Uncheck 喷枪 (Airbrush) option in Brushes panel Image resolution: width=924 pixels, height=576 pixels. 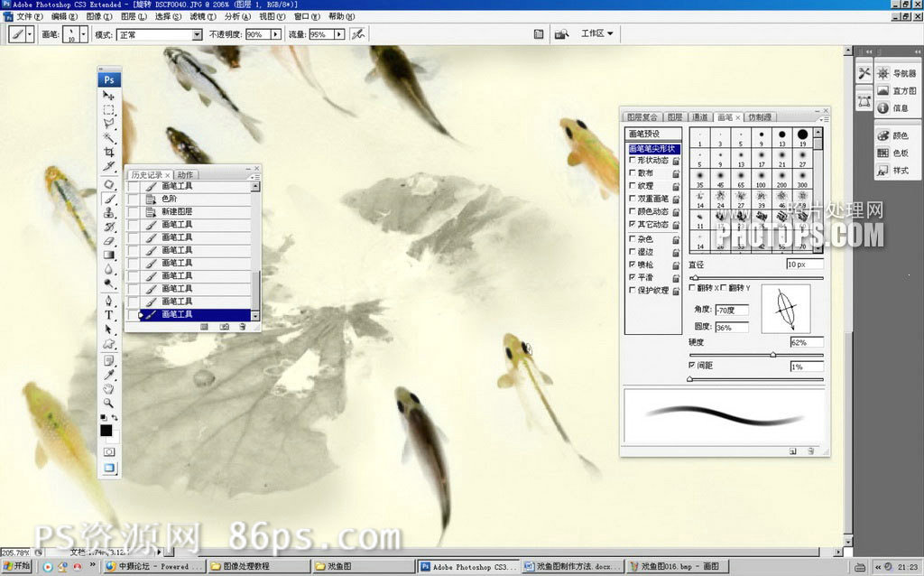tap(633, 265)
